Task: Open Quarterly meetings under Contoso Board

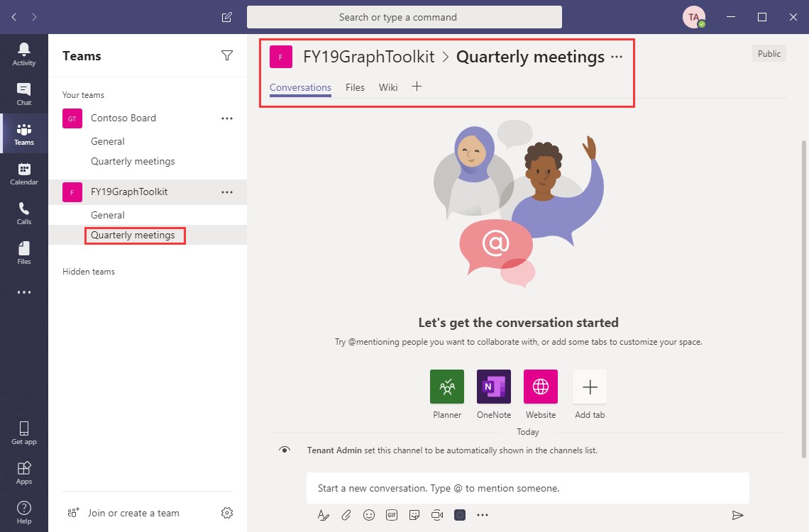Action: click(x=133, y=161)
